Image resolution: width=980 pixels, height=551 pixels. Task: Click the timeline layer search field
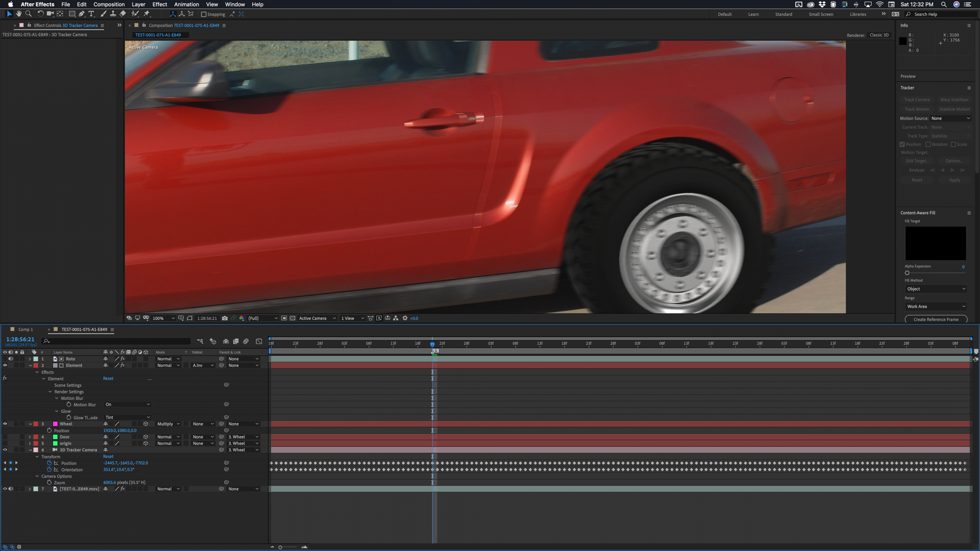117,341
